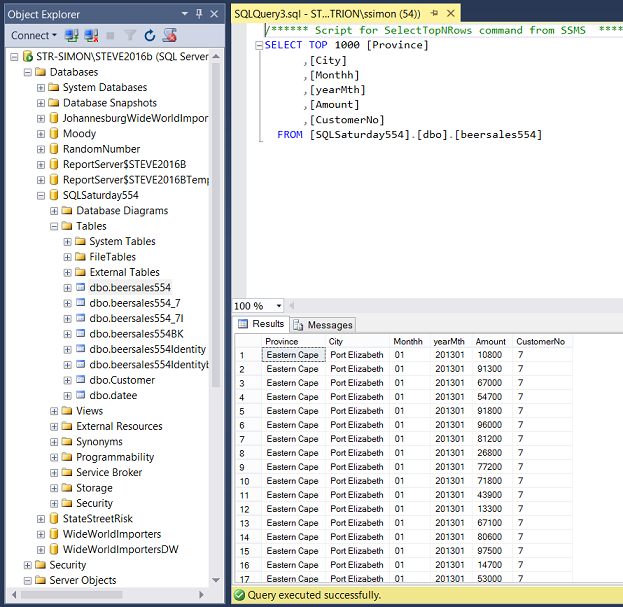Screen dimensions: 623x607
Task: Click the Disconnect server icon
Action: (x=90, y=35)
